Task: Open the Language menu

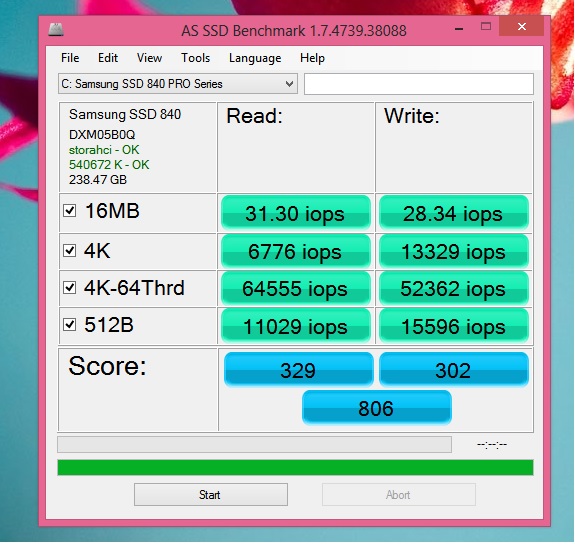Action: (x=255, y=58)
